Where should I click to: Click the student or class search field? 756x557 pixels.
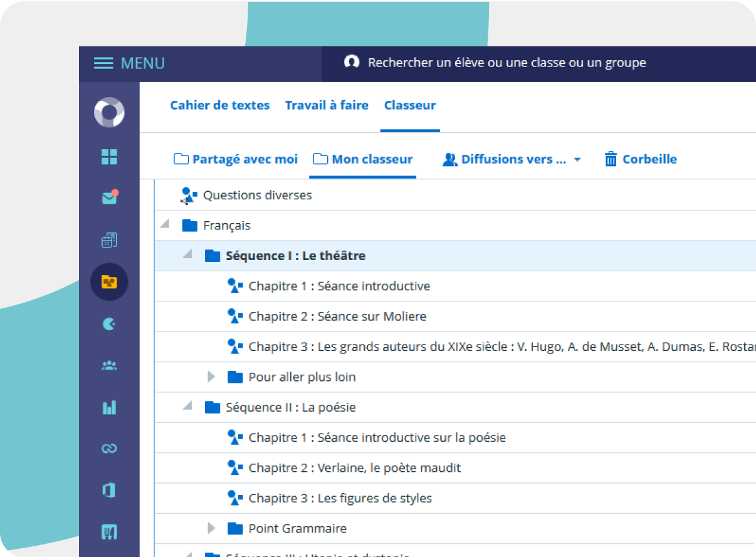coord(507,63)
